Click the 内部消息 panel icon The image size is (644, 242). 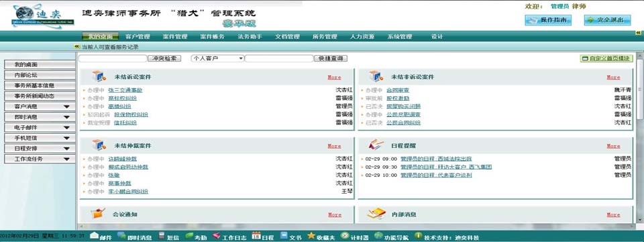click(x=376, y=213)
